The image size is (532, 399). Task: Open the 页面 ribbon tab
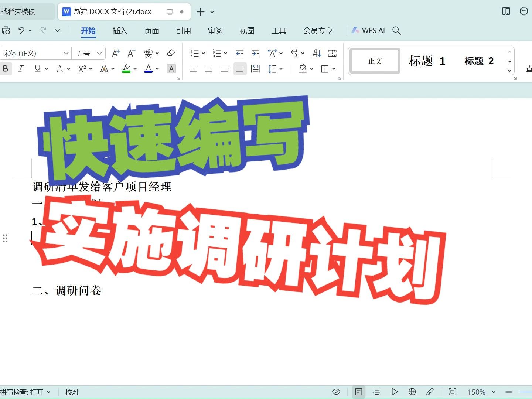click(x=151, y=31)
